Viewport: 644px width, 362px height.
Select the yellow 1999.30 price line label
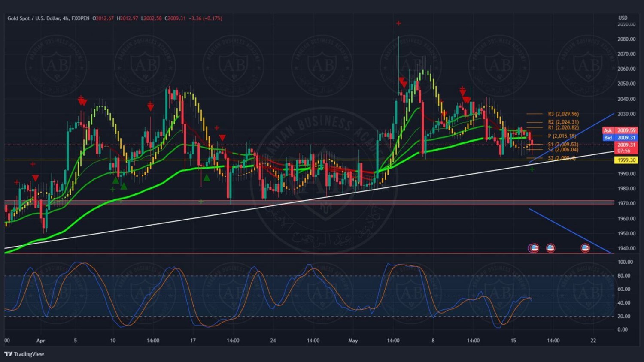(626, 160)
